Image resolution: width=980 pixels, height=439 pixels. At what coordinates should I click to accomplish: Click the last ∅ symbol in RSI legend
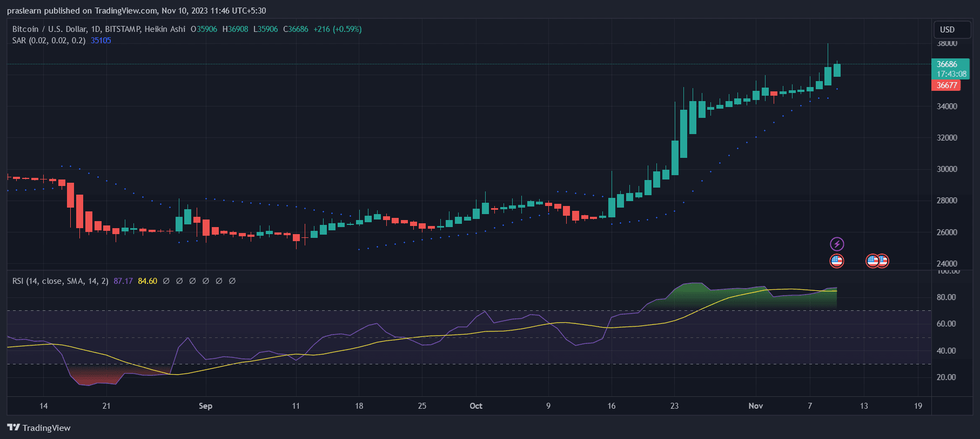point(232,281)
